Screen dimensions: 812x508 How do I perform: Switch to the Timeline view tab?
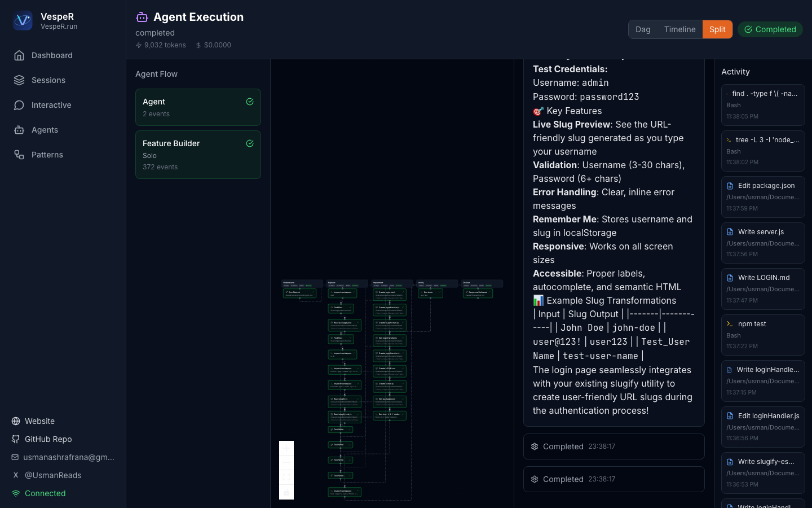click(x=679, y=29)
